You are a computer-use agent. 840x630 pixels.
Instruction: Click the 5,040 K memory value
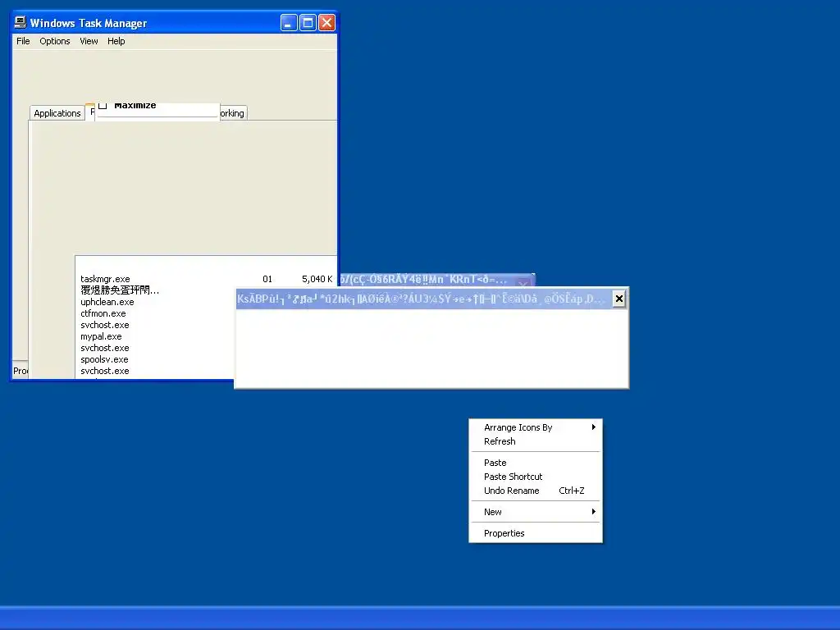[x=317, y=279]
